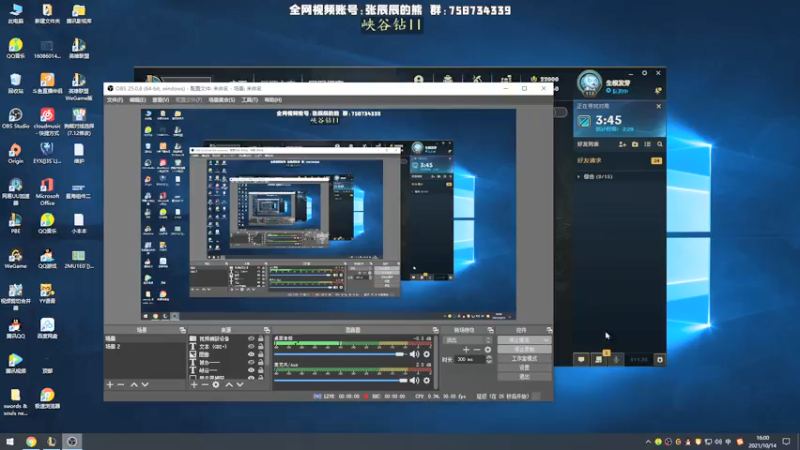Add a scene transition with the plus icon
The width and height of the screenshot is (800, 450).
(466, 349)
